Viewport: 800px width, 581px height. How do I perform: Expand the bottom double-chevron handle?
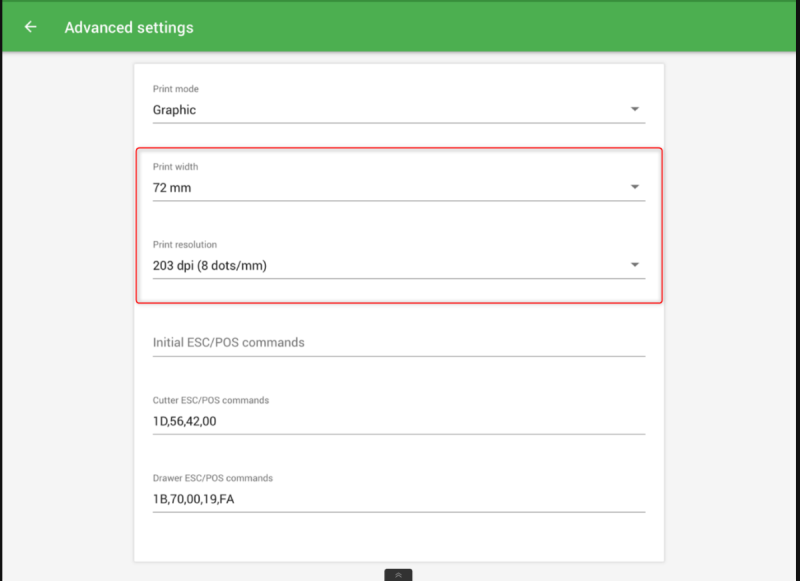[398, 575]
